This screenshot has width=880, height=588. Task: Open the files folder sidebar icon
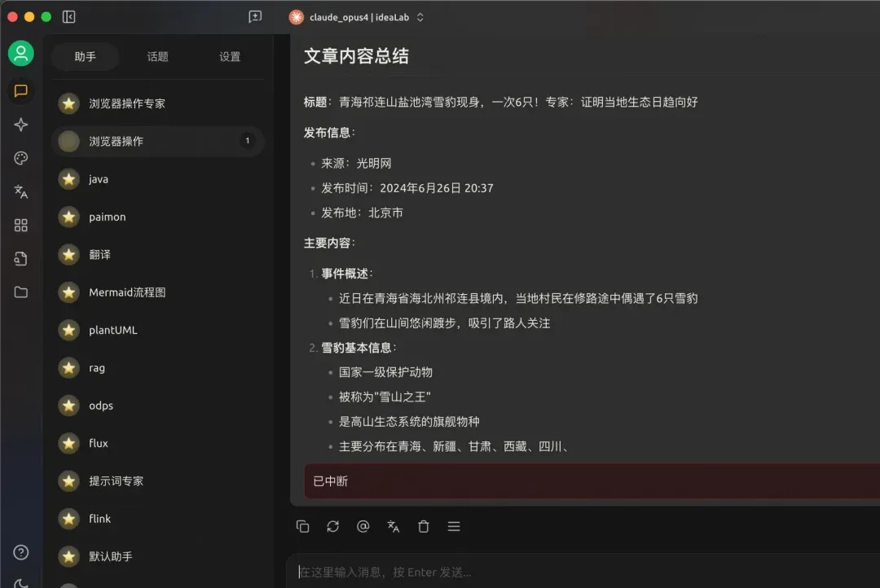point(20,292)
